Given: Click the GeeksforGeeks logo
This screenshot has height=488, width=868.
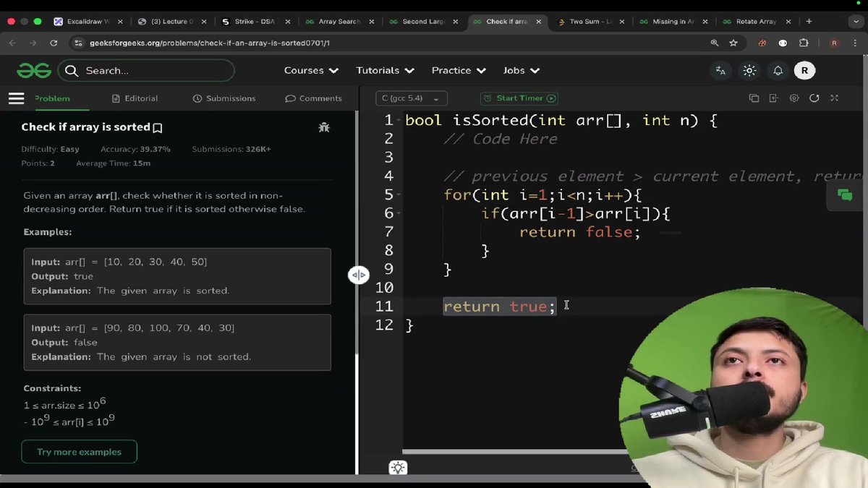Looking at the screenshot, I should [x=34, y=70].
